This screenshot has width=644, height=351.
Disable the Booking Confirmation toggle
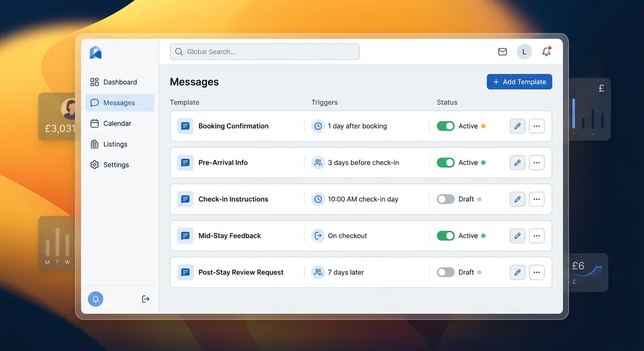445,126
